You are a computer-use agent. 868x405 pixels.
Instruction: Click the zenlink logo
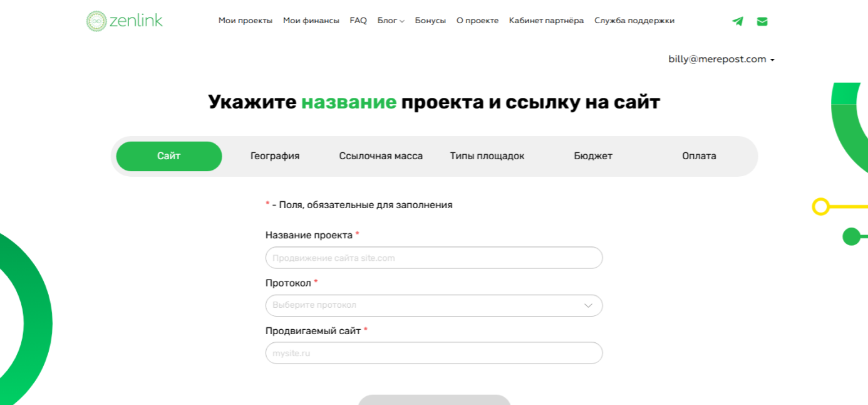tap(125, 21)
